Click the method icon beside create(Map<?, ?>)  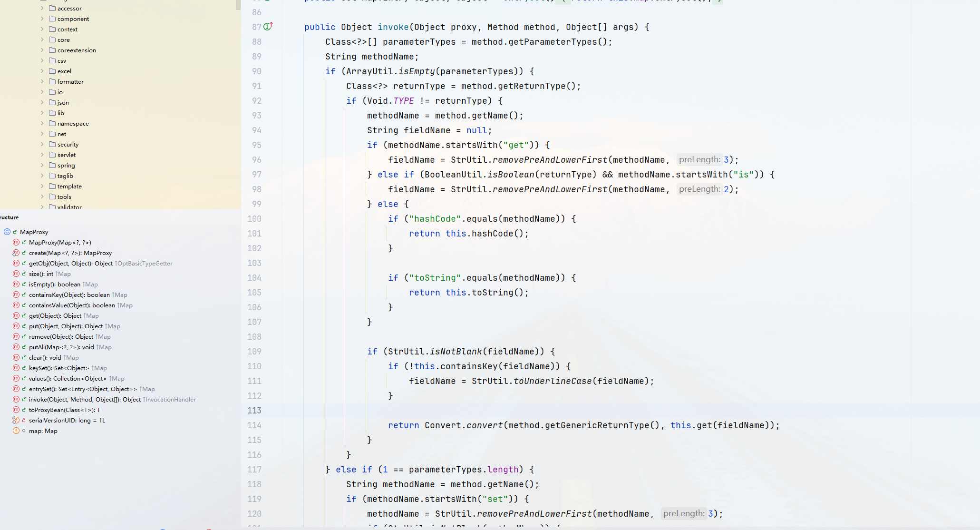(16, 253)
